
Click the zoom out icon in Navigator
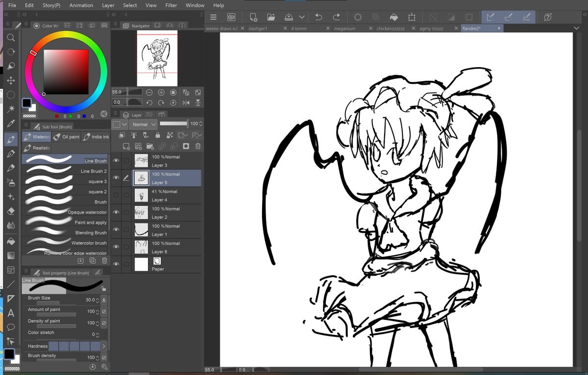tap(149, 92)
